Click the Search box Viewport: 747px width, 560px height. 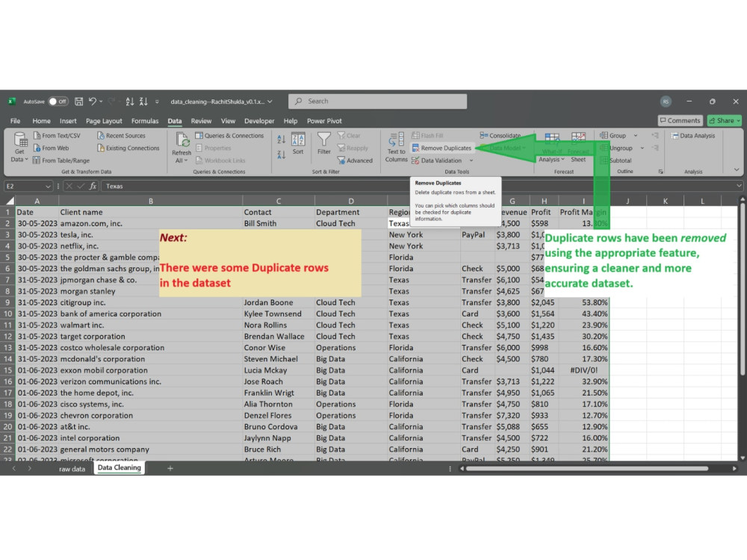click(377, 102)
